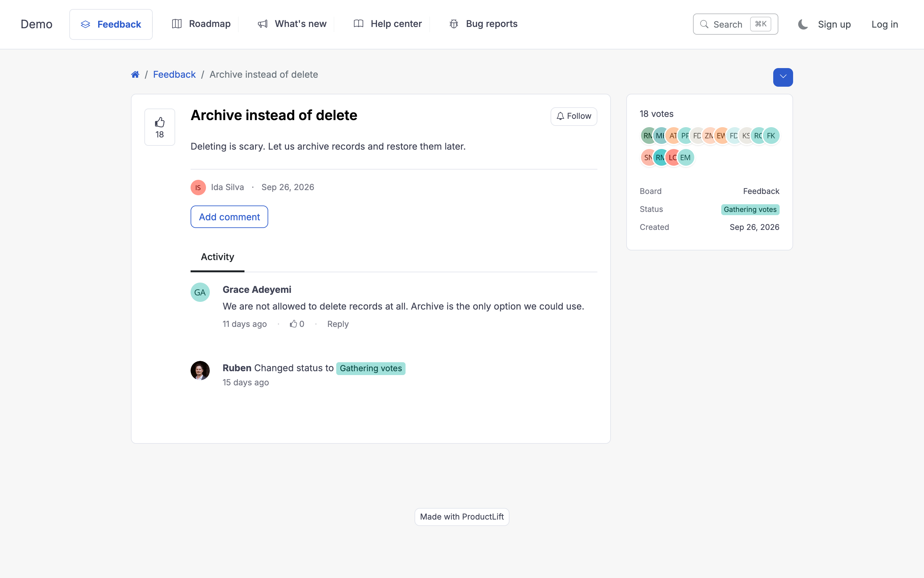Reply to Grace Adeyemi's comment
Image resolution: width=924 pixels, height=578 pixels.
pos(338,324)
